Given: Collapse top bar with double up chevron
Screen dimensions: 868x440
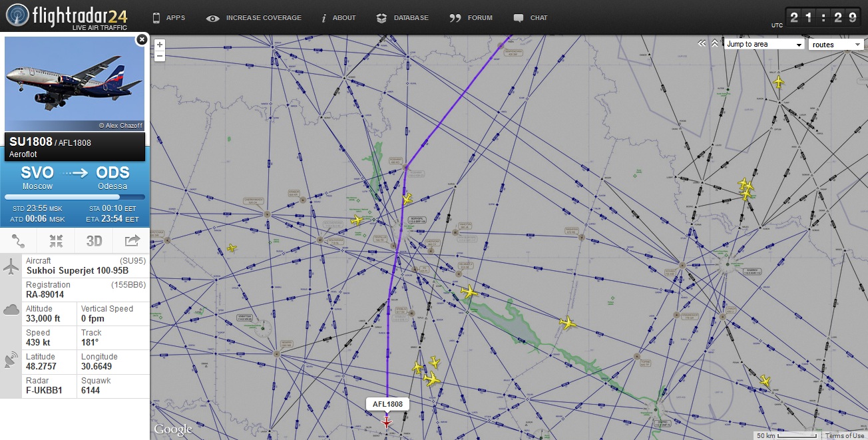Looking at the screenshot, I should [x=715, y=43].
